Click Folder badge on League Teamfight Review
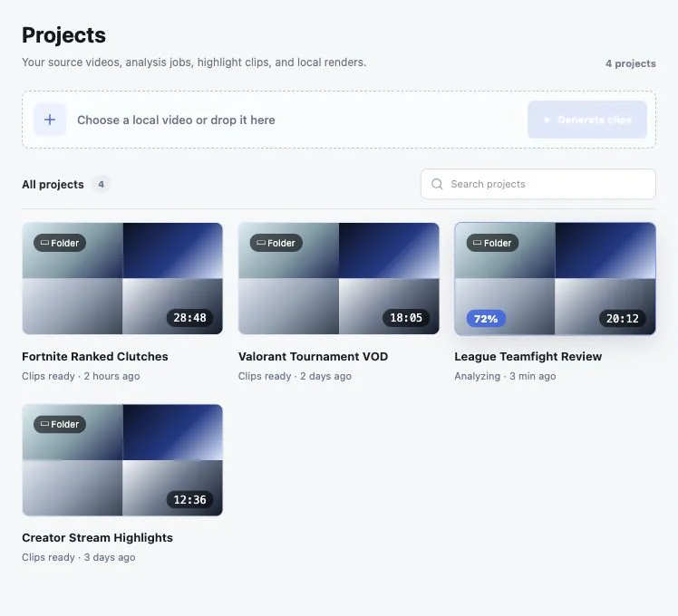 492,243
